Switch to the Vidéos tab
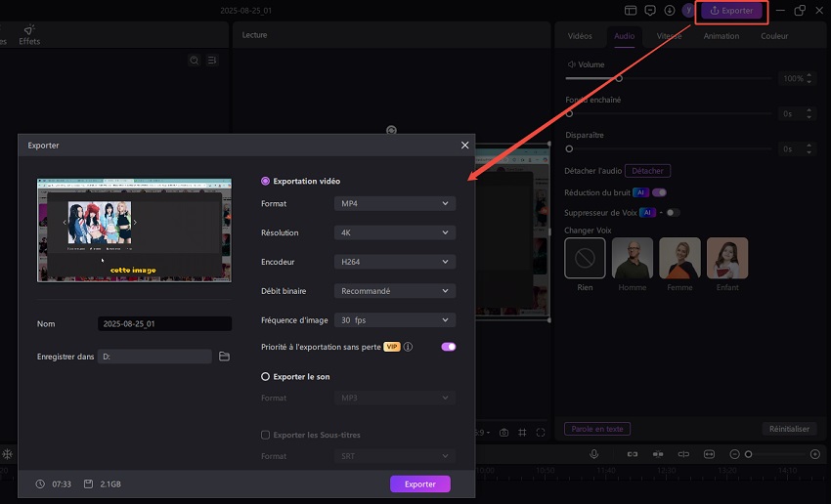 tap(580, 36)
